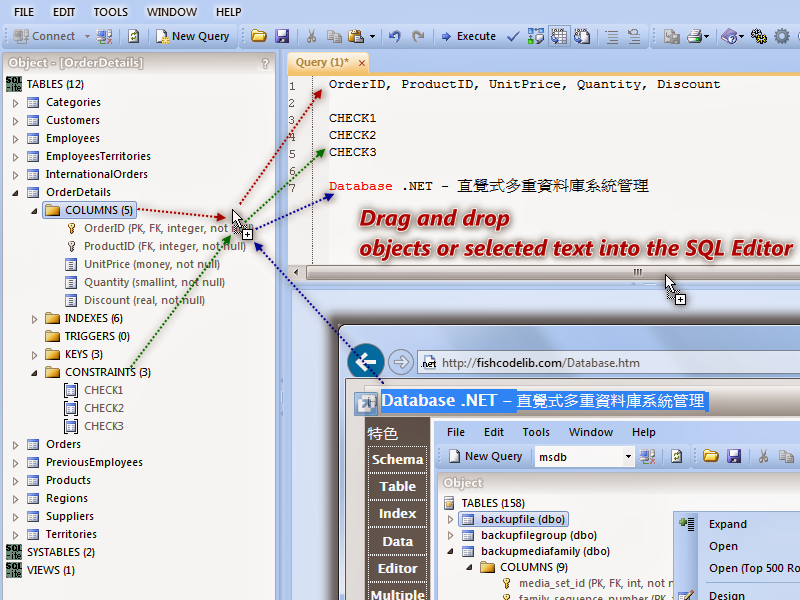Open the Table link on web page
This screenshot has width=800, height=600.
[x=397, y=486]
